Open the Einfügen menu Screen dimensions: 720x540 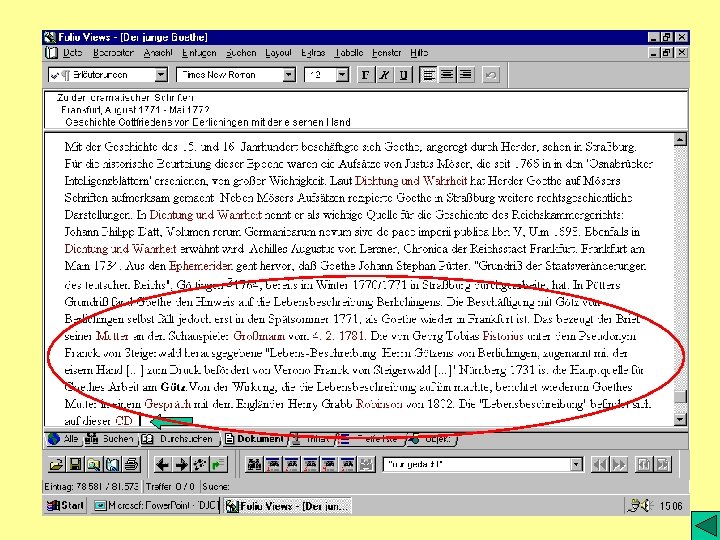point(199,53)
